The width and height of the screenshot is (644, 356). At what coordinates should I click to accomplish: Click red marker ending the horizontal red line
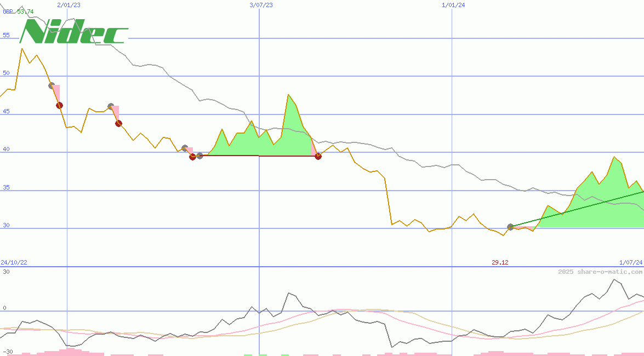(x=318, y=156)
